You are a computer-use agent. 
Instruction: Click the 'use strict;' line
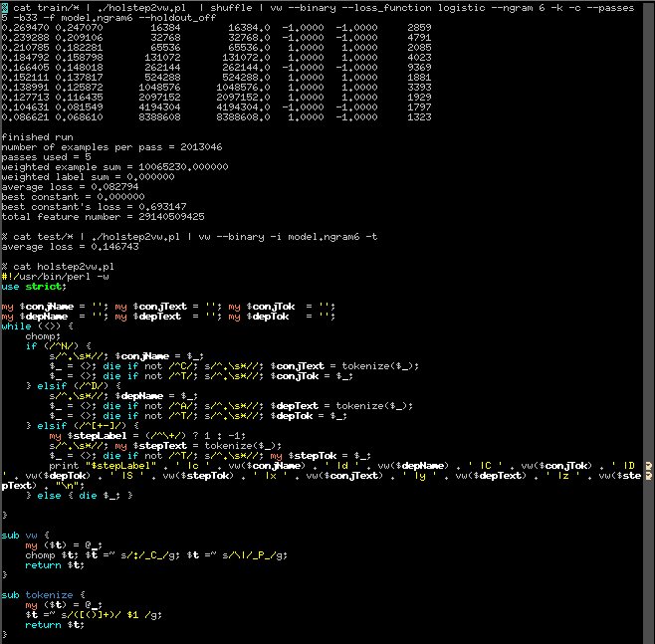pyautogui.click(x=34, y=287)
